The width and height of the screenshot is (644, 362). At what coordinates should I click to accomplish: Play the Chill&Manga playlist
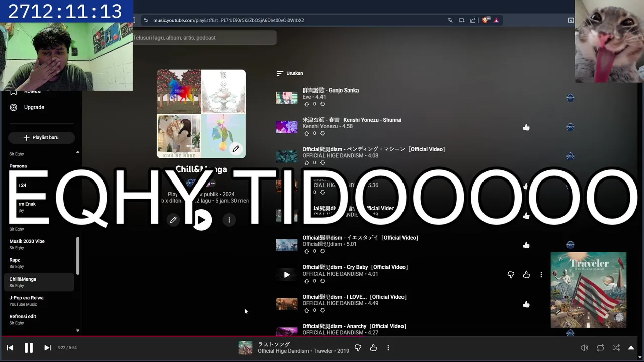[x=202, y=220]
